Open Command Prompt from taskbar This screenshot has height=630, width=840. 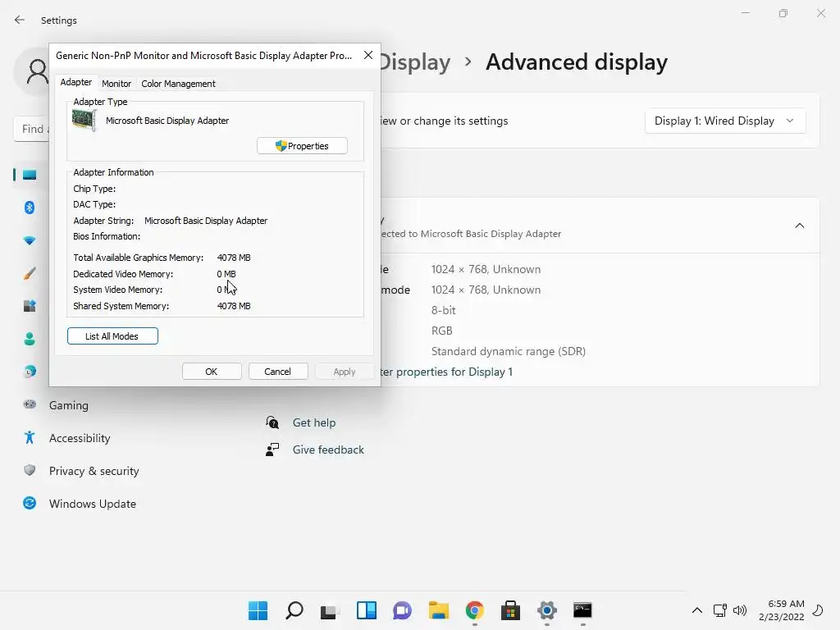[x=583, y=610]
